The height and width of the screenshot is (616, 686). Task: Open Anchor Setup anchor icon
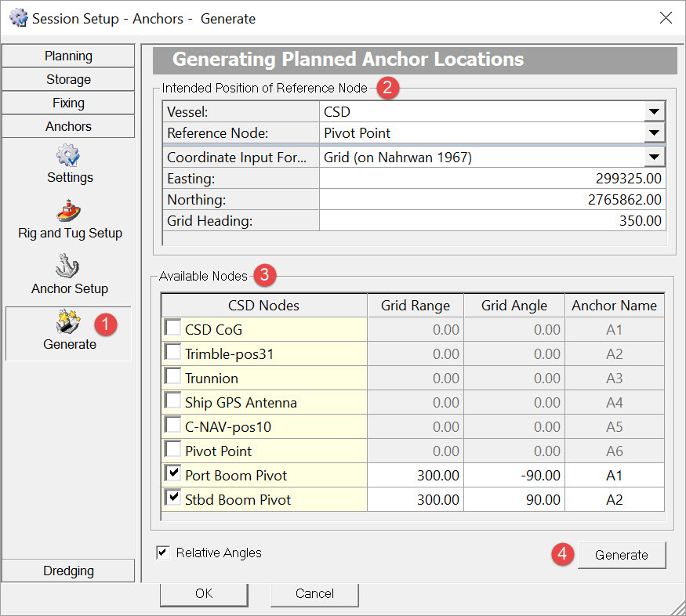tap(69, 266)
